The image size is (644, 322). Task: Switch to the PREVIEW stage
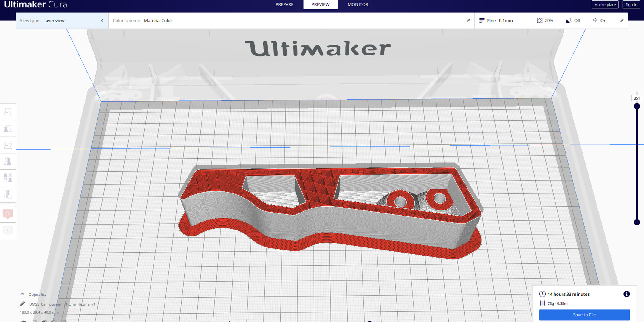coord(321,4)
